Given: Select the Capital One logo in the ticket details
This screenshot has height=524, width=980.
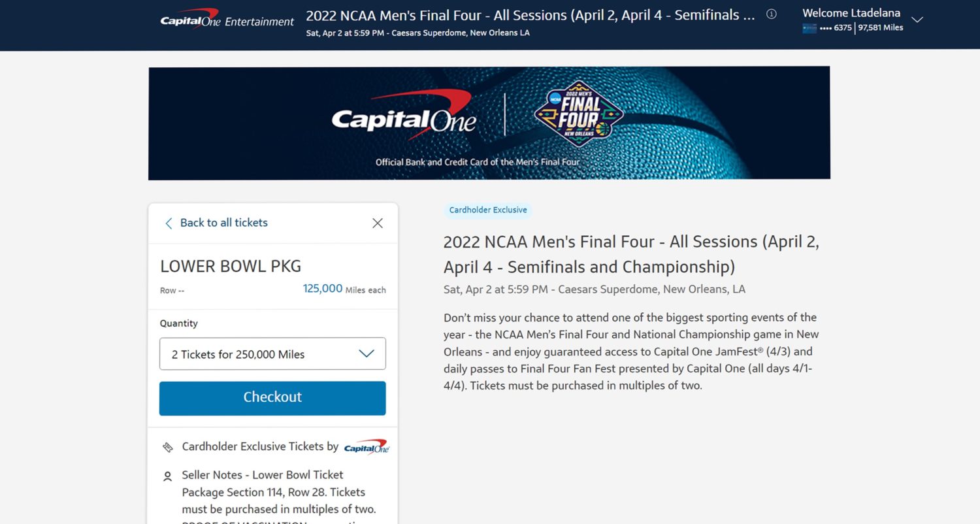Looking at the screenshot, I should click(x=366, y=446).
